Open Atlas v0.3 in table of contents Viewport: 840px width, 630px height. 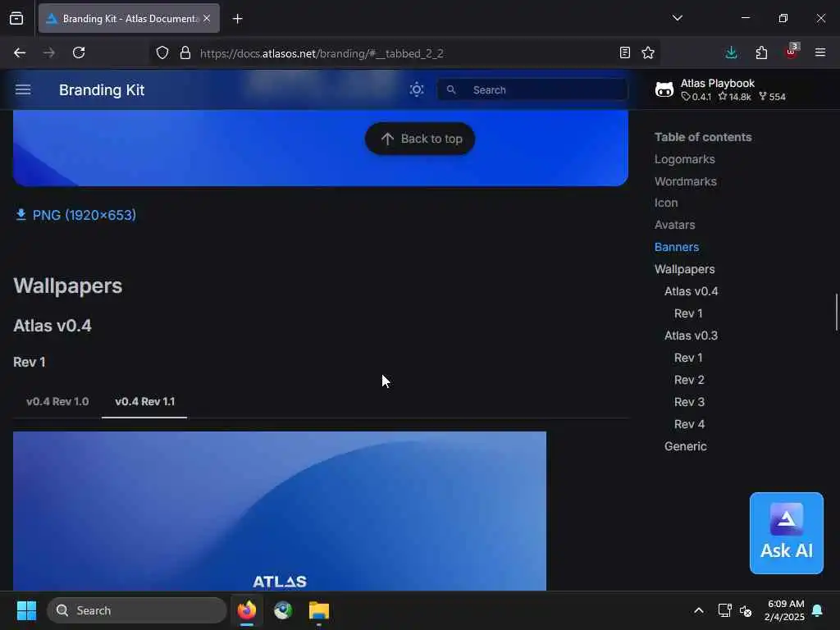(691, 336)
